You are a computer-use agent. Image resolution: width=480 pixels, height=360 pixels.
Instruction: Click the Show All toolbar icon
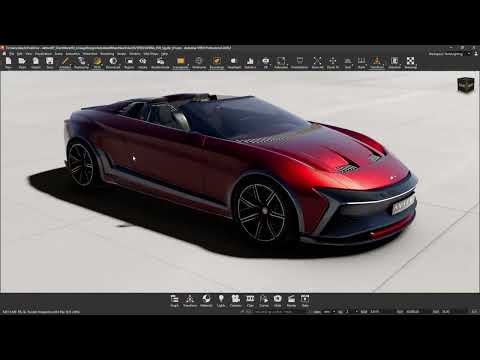(317, 61)
